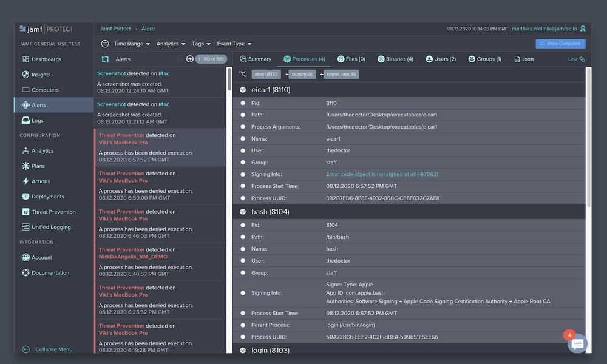Click the 1 - 100 of 530 page indicator
The image size is (607, 364).
coord(211,59)
